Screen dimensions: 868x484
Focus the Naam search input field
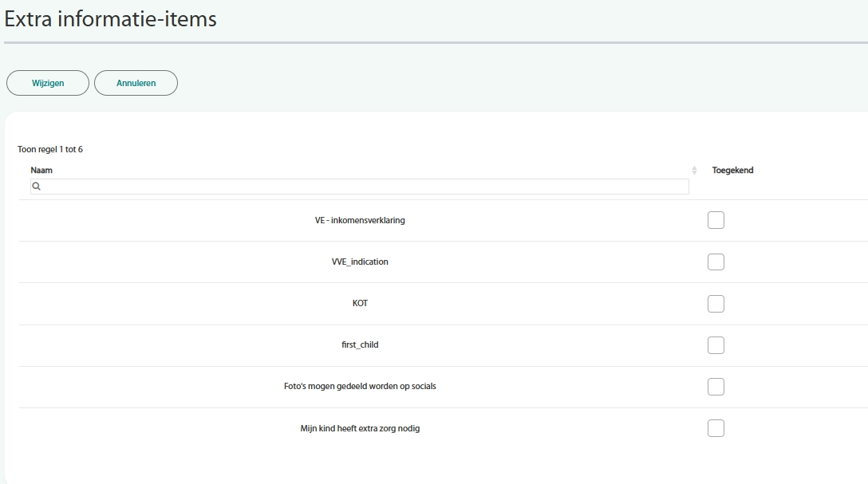click(x=359, y=187)
